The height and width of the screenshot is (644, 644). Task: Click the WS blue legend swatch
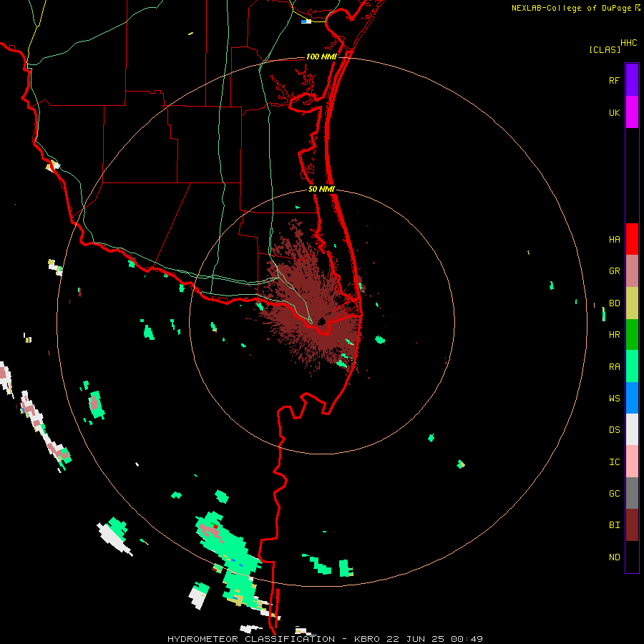tap(632, 398)
